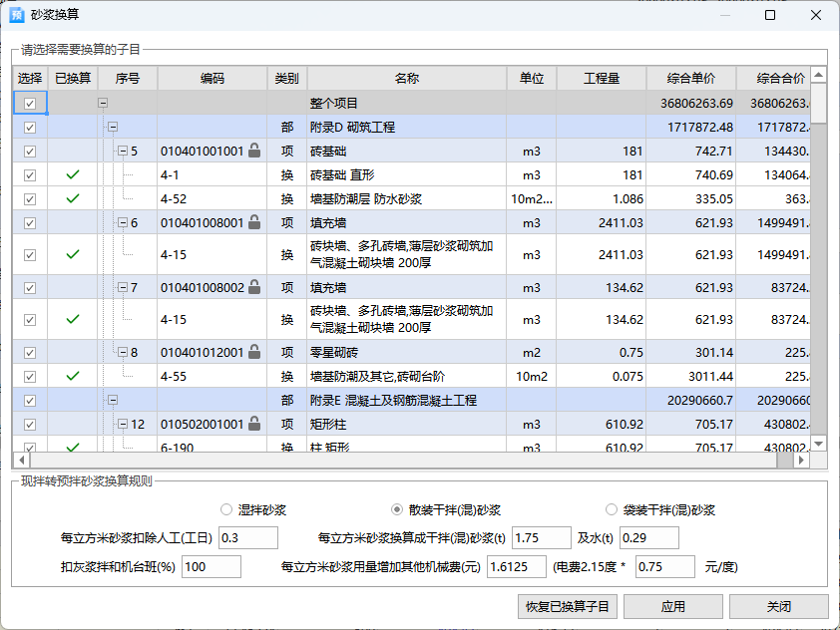840x630 pixels.
Task: Click lock icon beside code 010401008001
Action: [x=254, y=223]
